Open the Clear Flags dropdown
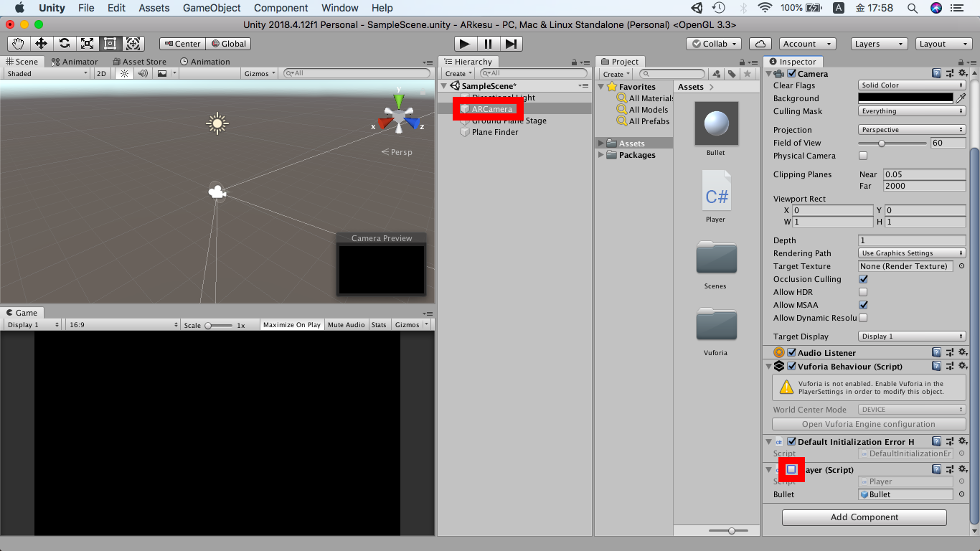This screenshot has height=551, width=980. click(x=912, y=85)
